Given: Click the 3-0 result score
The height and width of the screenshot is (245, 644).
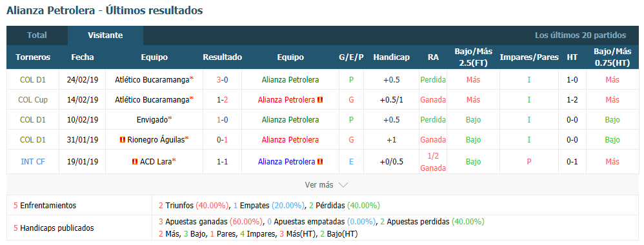Looking at the screenshot, I should click(x=222, y=80).
